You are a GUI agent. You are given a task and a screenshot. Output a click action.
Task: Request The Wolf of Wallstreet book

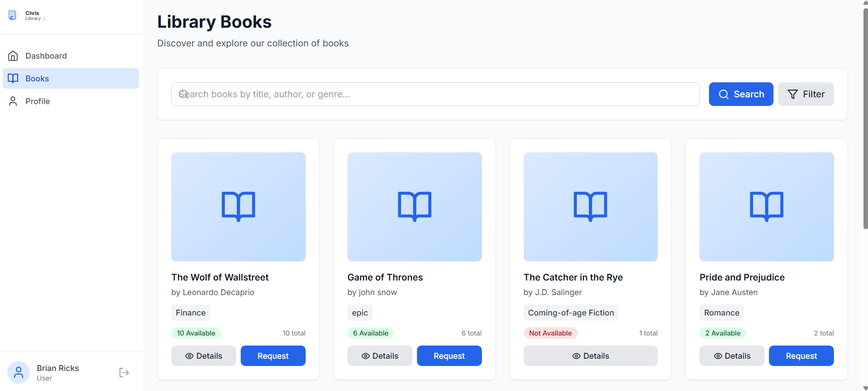click(x=273, y=356)
